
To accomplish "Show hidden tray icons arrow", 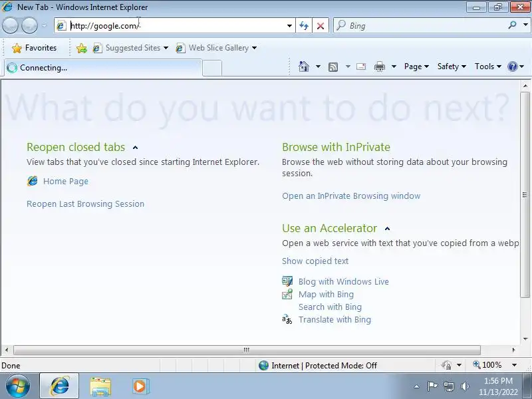I will [x=417, y=386].
